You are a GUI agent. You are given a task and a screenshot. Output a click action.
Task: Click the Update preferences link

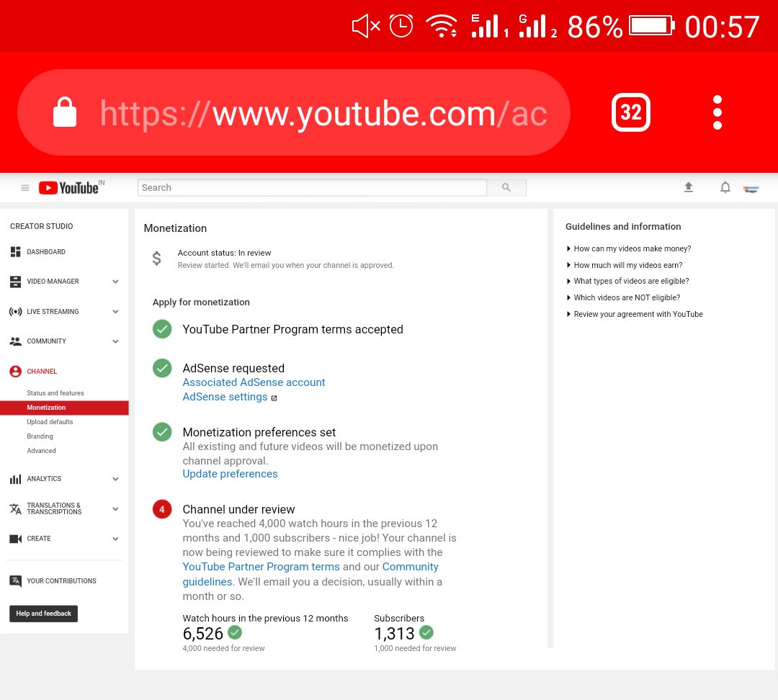(x=230, y=474)
